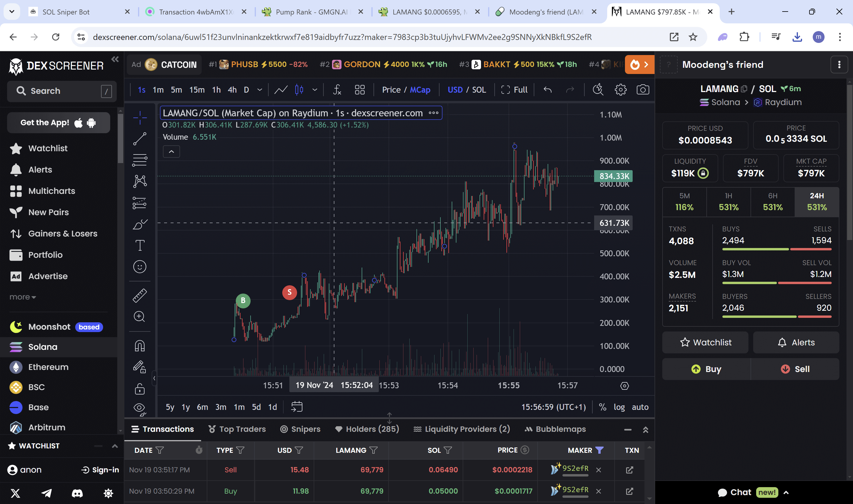Open the Fibonacci retracement tool
The image size is (853, 504).
(x=140, y=160)
